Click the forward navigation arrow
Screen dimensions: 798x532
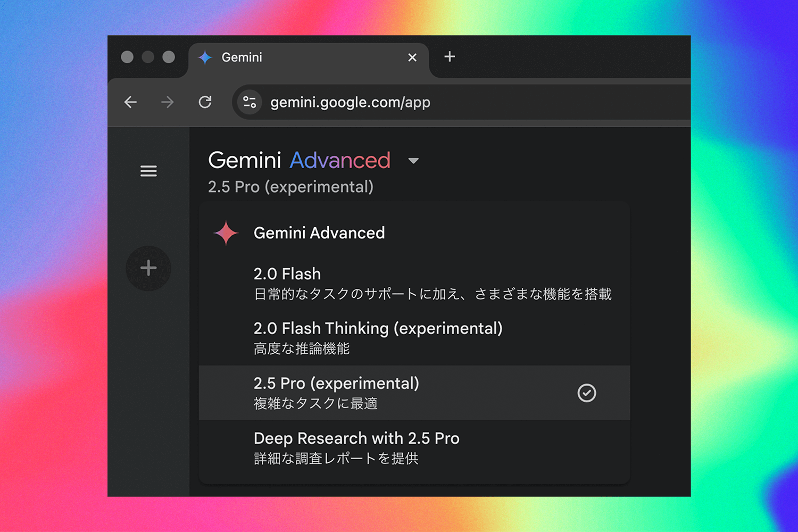(x=167, y=102)
